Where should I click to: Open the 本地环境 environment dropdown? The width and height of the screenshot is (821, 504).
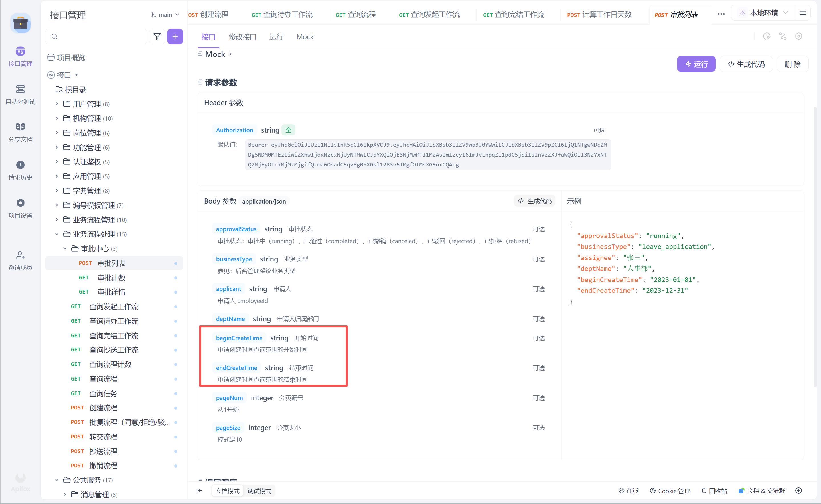pyautogui.click(x=764, y=13)
